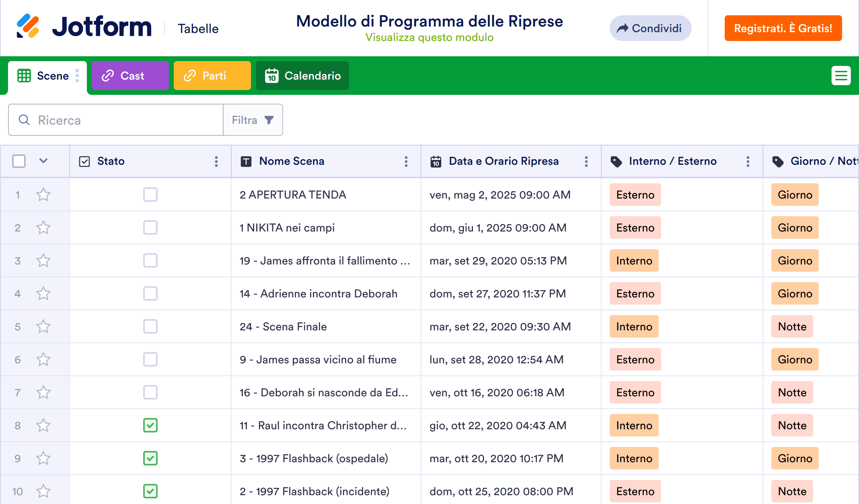Click the Condividi share button
This screenshot has width=859, height=504.
[x=650, y=28]
